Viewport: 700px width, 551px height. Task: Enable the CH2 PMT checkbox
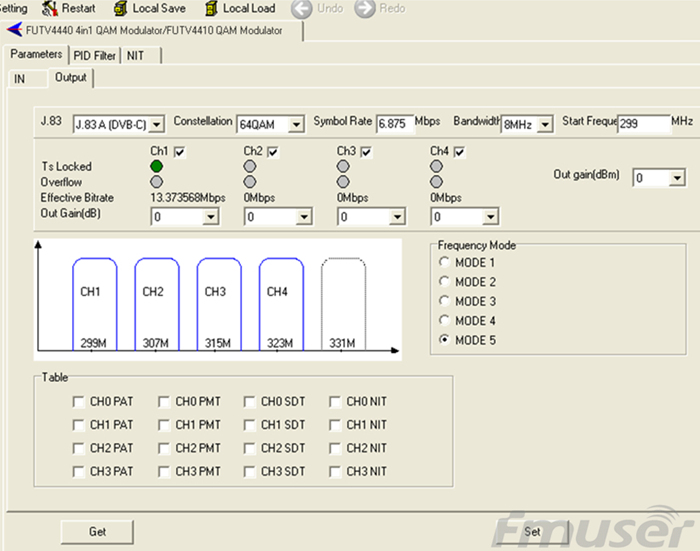pyautogui.click(x=164, y=448)
